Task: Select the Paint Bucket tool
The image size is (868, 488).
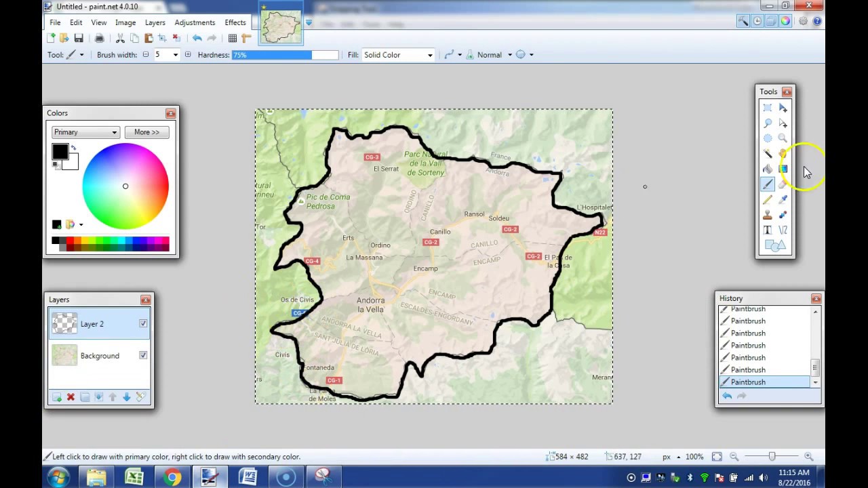Action: [x=767, y=169]
